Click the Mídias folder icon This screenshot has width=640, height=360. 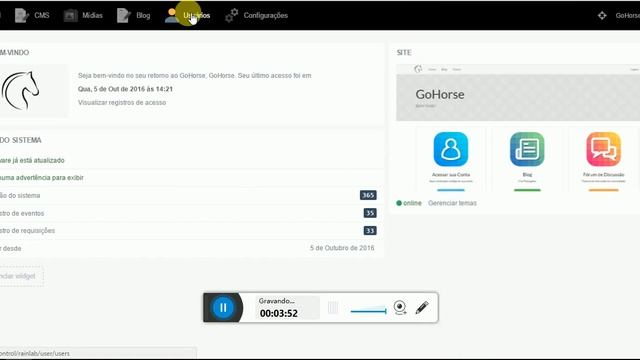click(70, 16)
